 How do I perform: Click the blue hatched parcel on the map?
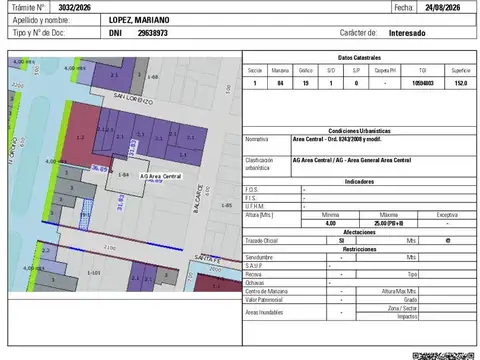tap(86, 215)
